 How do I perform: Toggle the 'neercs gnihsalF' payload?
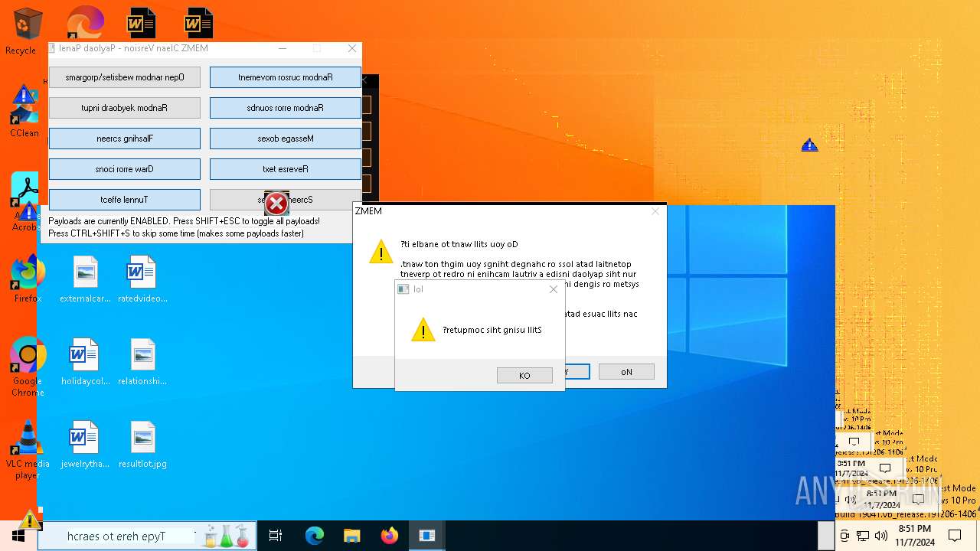pyautogui.click(x=125, y=139)
